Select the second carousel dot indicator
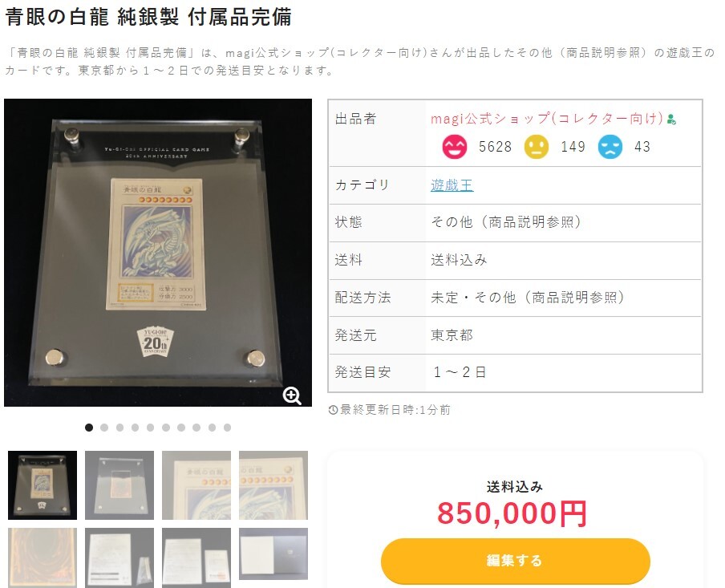The height and width of the screenshot is (588, 725). pyautogui.click(x=104, y=428)
